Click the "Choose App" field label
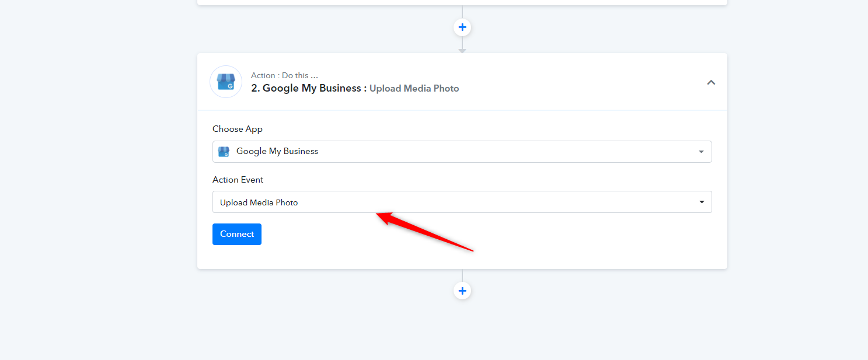868x360 pixels. pos(238,129)
